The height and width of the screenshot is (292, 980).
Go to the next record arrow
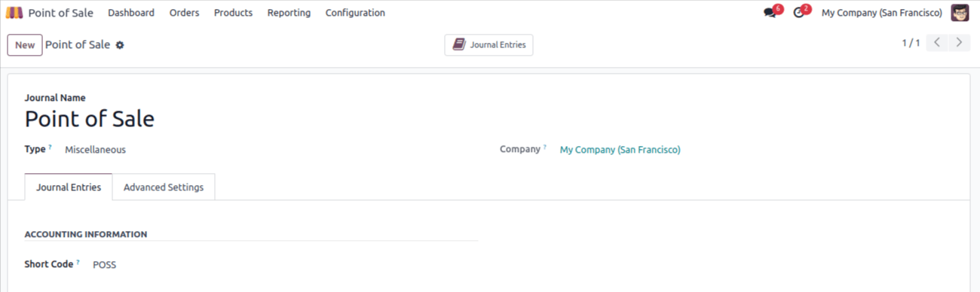coord(959,43)
